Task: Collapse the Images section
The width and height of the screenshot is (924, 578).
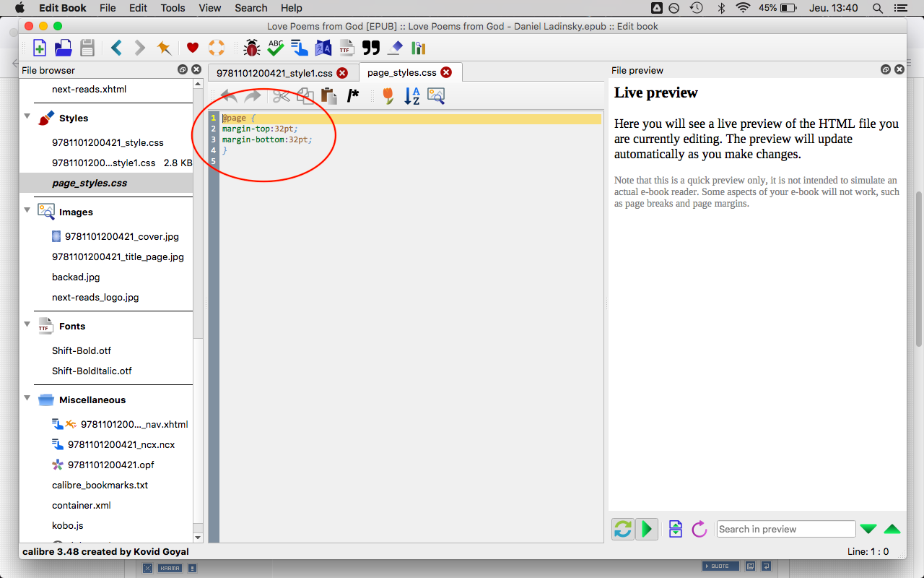Action: pos(27,210)
